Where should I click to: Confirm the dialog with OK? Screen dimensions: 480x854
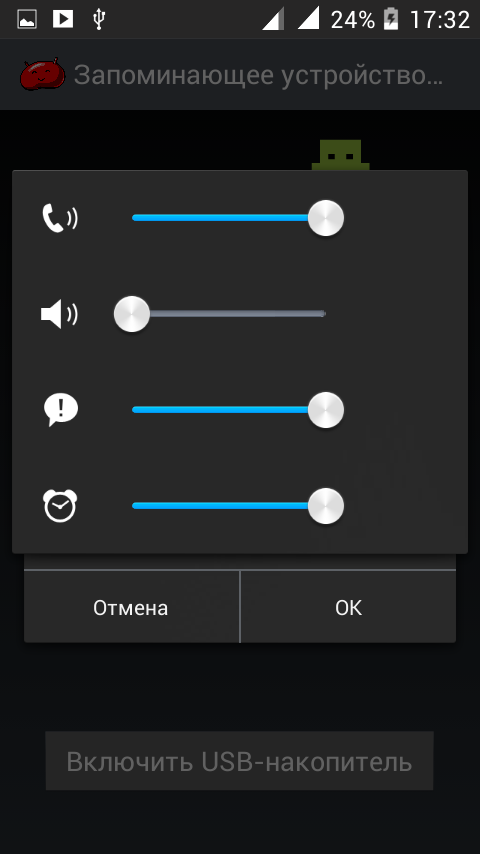[348, 607]
